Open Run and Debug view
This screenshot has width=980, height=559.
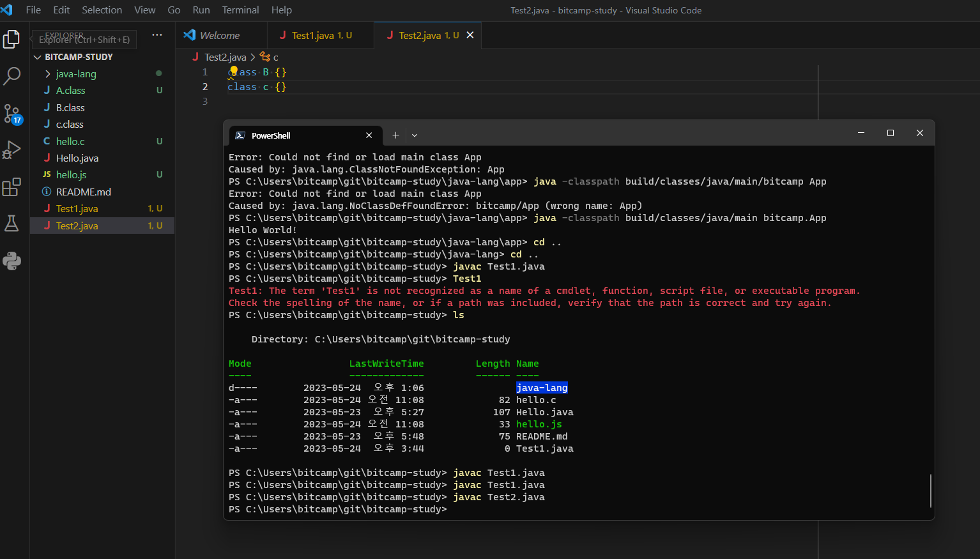[x=11, y=150]
